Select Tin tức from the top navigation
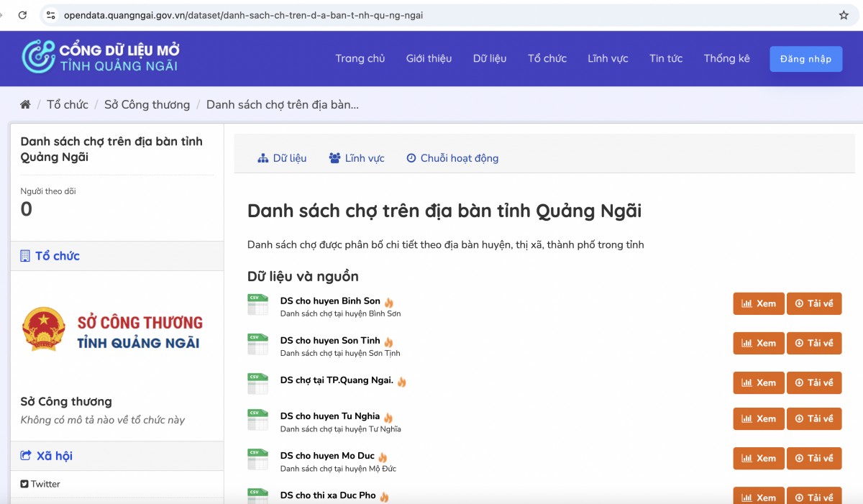The width and height of the screenshot is (863, 504). 666,58
